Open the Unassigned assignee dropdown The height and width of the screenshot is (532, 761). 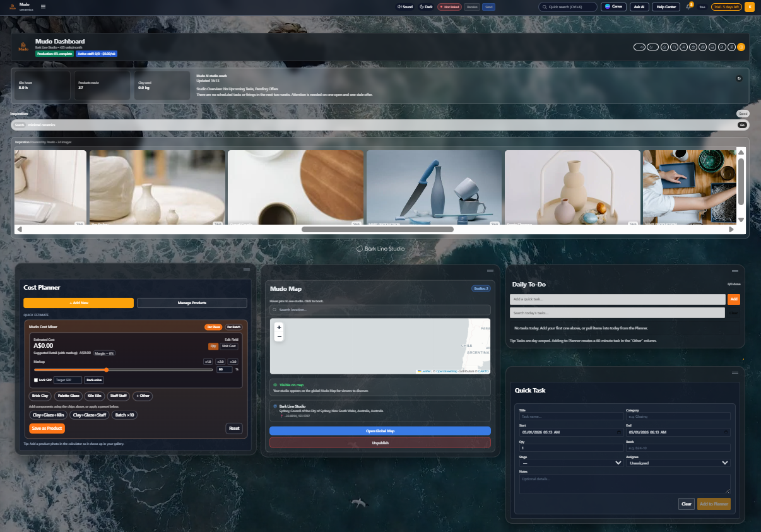pyautogui.click(x=678, y=463)
